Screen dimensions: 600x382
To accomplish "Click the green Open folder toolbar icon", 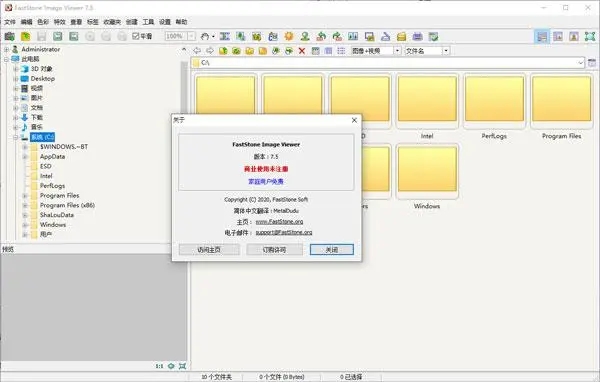I will (26, 36).
